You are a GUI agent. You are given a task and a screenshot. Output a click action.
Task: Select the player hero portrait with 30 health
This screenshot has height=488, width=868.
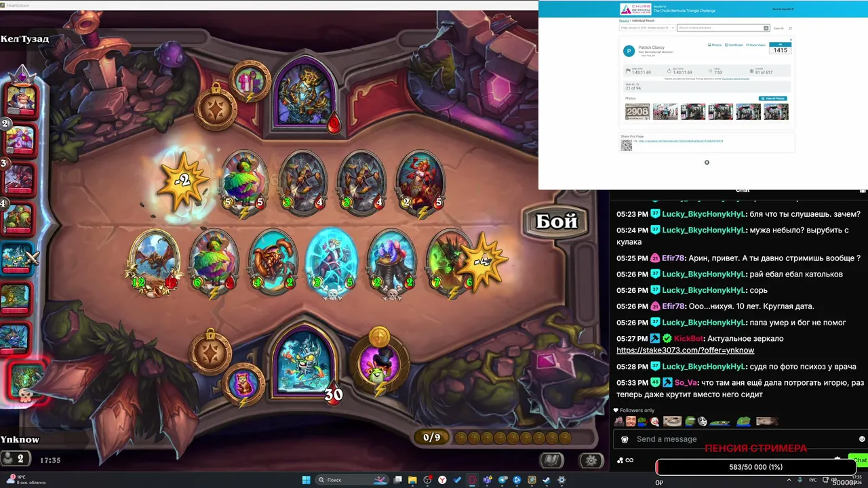[x=305, y=361]
